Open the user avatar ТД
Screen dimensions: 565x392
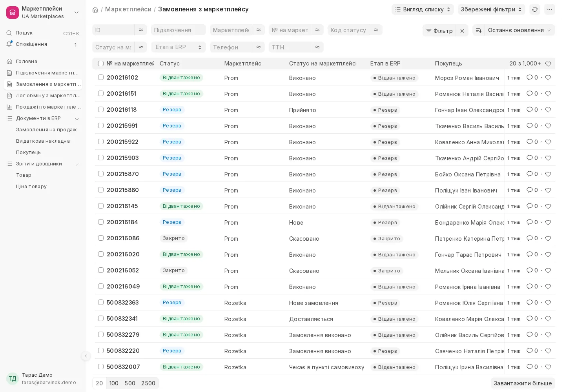click(x=13, y=378)
